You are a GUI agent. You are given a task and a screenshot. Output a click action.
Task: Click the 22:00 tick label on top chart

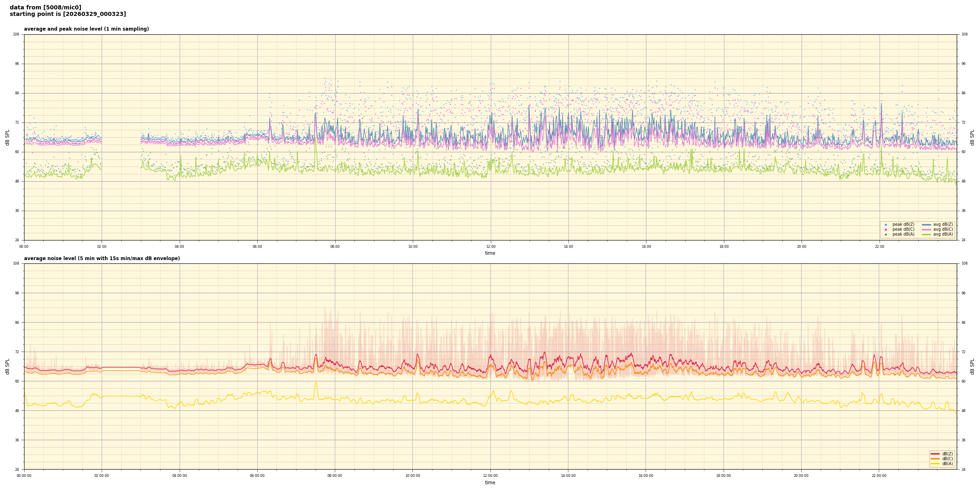(879, 247)
